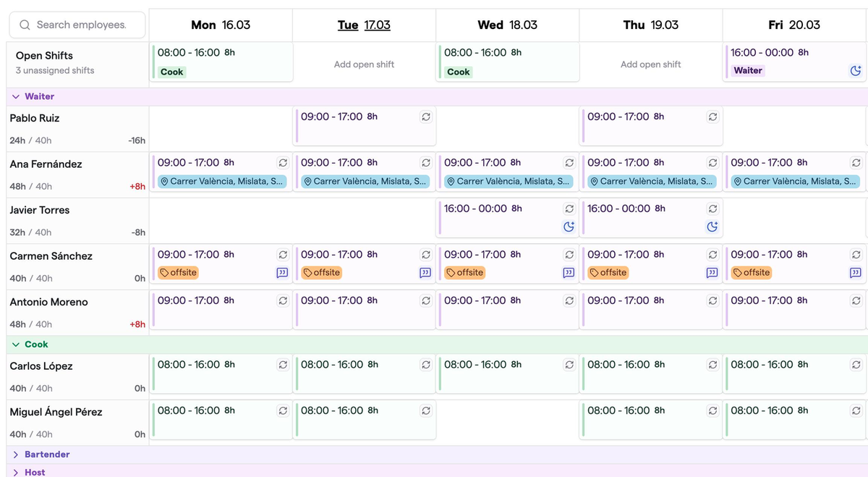Collapse the Cook section
Screen dimensions: 868x477
click(16, 343)
